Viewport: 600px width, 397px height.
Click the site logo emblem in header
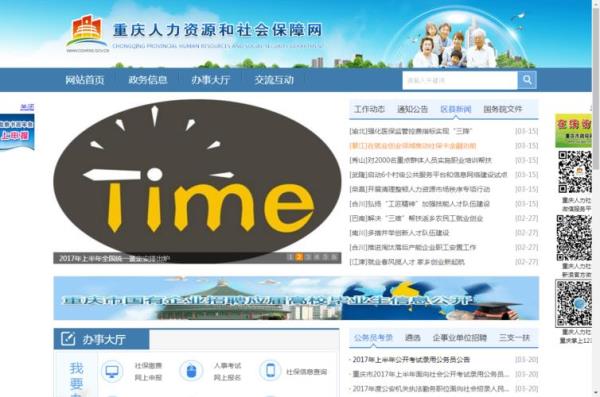(x=86, y=33)
